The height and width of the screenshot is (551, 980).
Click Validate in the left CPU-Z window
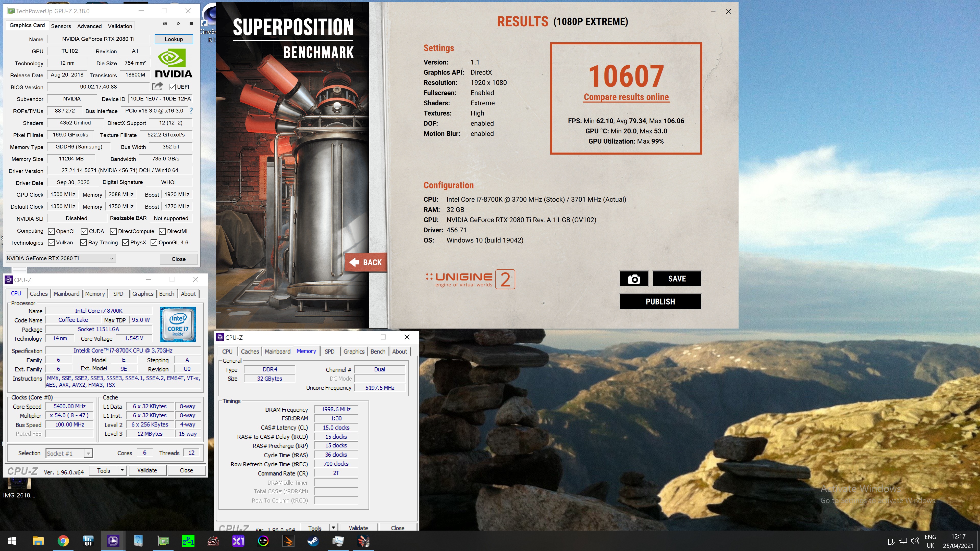point(147,470)
